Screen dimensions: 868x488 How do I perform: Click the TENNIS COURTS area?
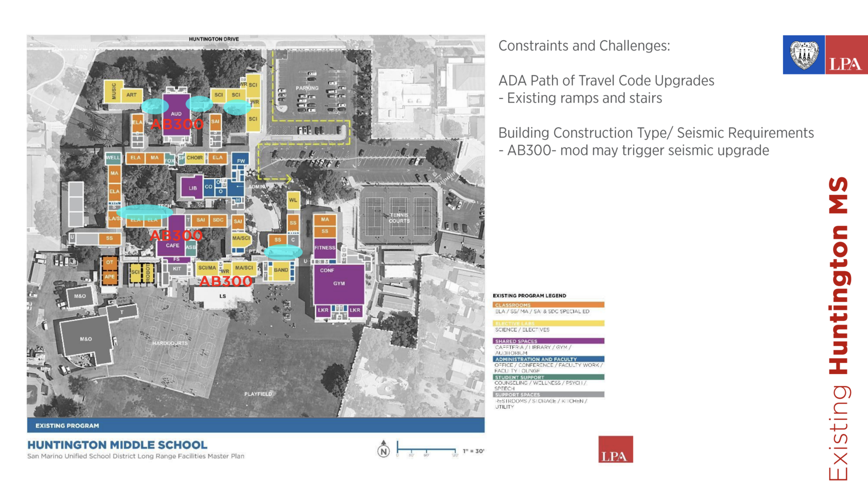pyautogui.click(x=399, y=217)
